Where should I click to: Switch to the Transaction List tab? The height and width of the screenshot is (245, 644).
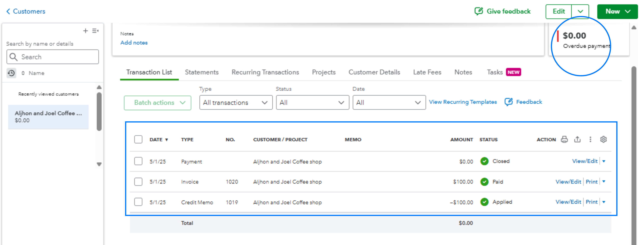(x=149, y=72)
